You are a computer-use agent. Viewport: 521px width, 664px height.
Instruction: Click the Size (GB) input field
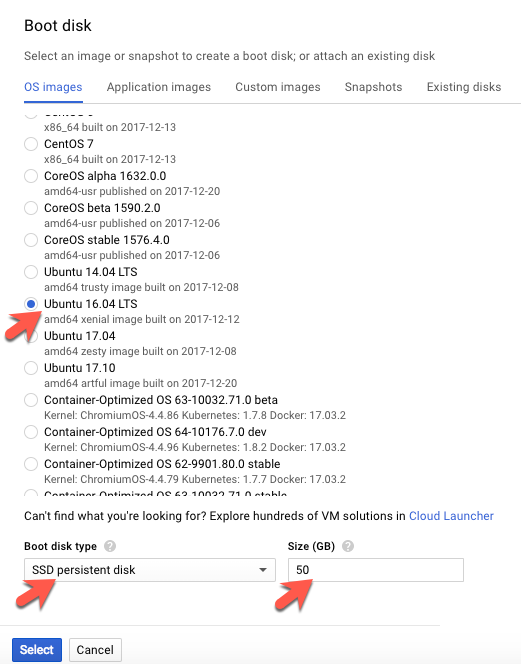(x=376, y=570)
